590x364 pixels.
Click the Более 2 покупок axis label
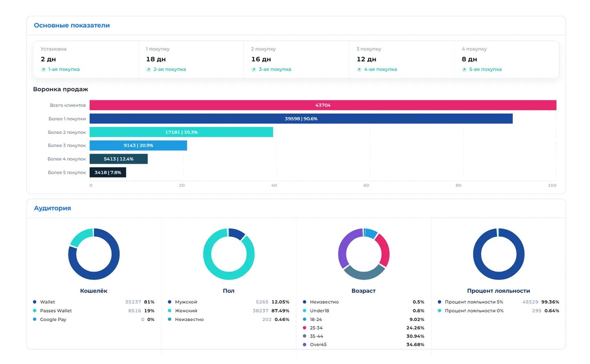(x=67, y=132)
